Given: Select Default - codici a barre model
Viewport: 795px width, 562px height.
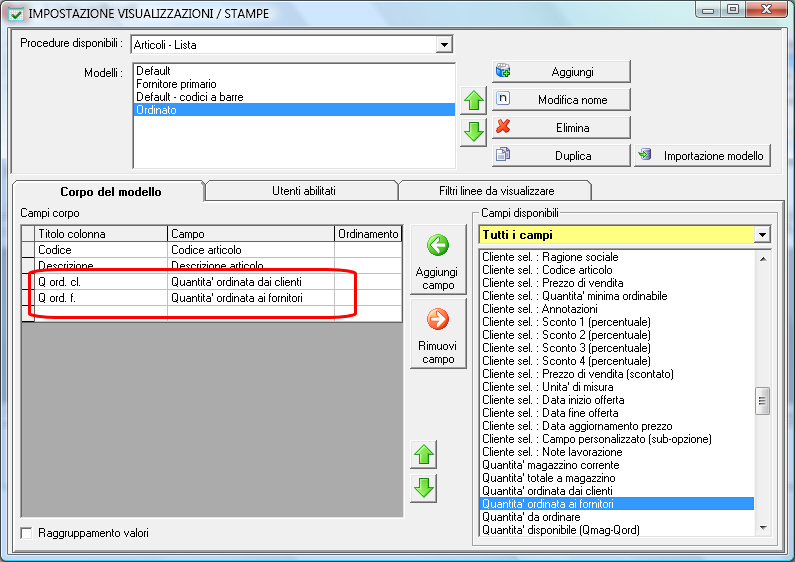Looking at the screenshot, I should (294, 97).
